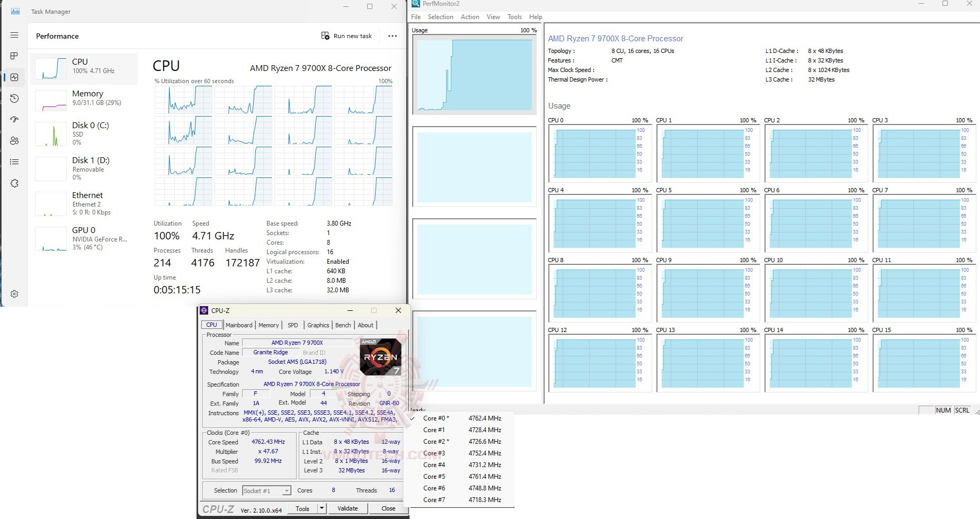980x519 pixels.
Task: Switch to the Graphics tab in CPU-Z
Action: click(x=318, y=325)
